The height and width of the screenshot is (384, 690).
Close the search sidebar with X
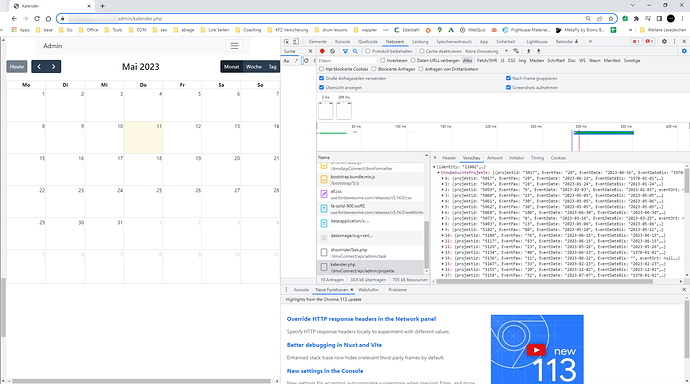point(310,51)
